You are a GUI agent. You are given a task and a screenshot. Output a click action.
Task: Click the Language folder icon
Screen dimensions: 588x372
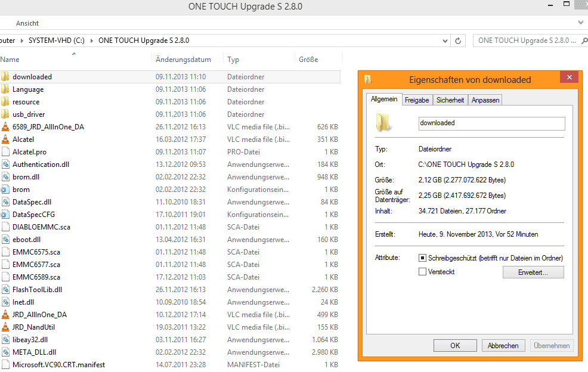(5, 89)
